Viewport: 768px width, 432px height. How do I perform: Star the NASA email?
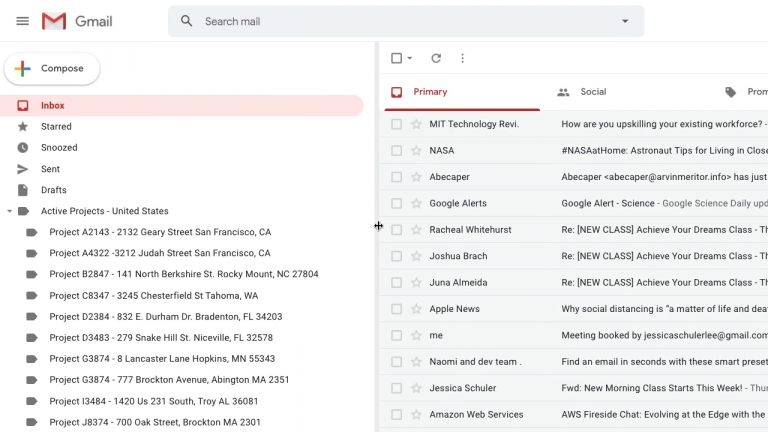(416, 150)
